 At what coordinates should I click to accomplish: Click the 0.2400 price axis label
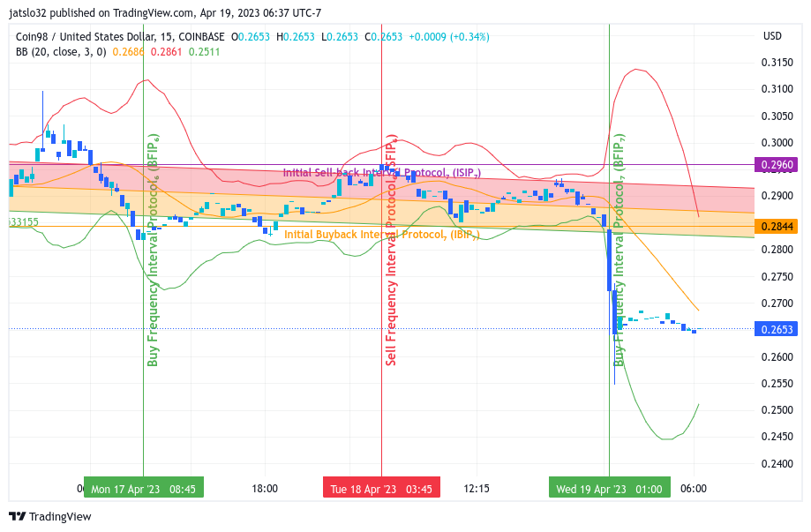(777, 464)
